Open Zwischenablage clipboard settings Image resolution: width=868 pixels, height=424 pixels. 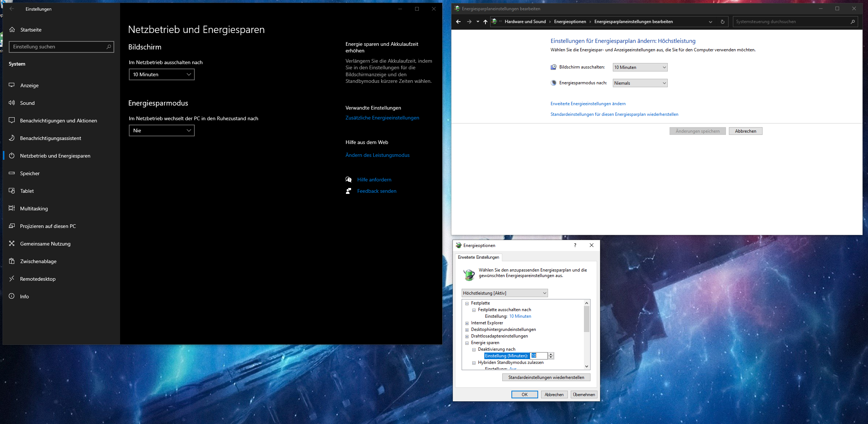click(x=38, y=261)
